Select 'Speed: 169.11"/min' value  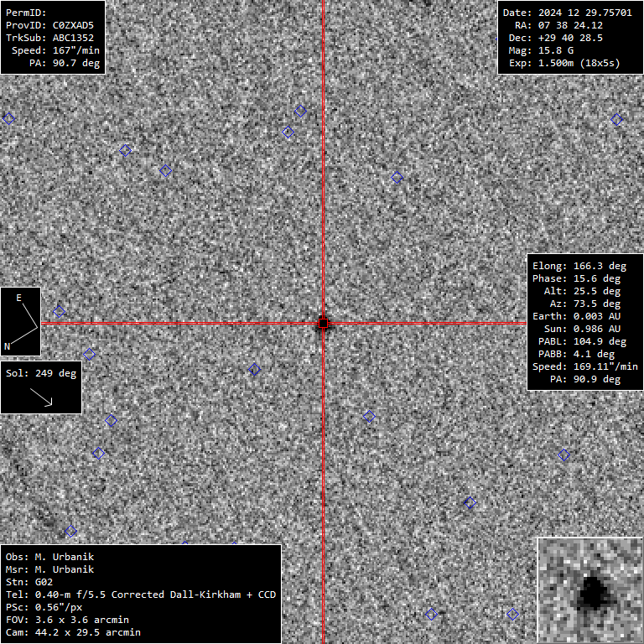coord(584,366)
